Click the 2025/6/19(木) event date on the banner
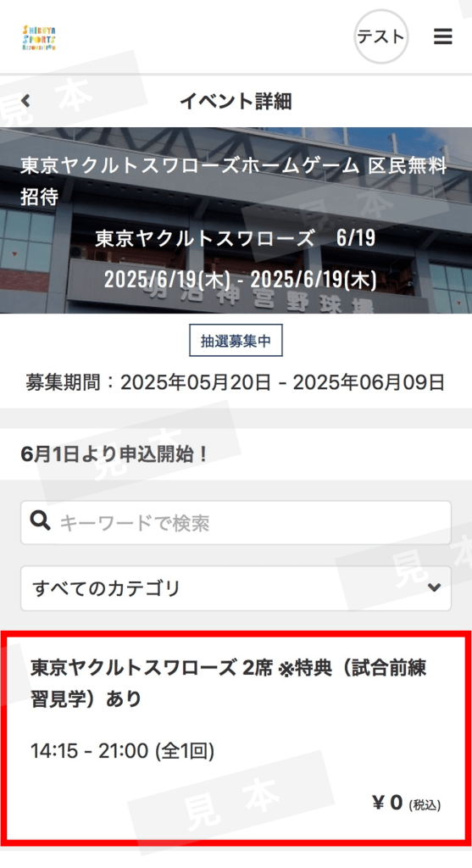472x868 pixels. click(241, 280)
